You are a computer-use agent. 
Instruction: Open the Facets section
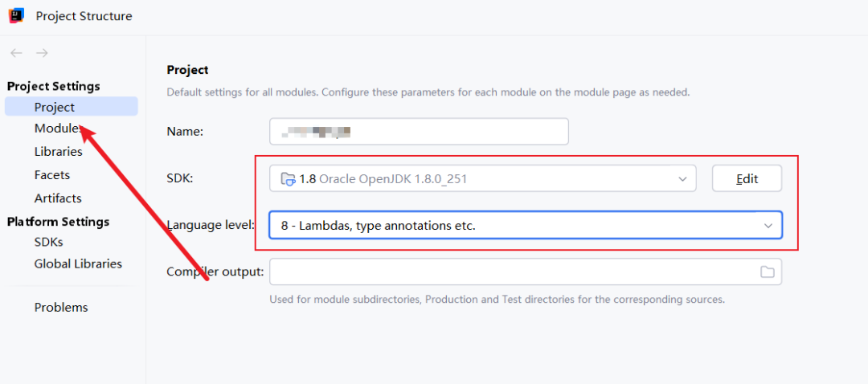click(52, 174)
